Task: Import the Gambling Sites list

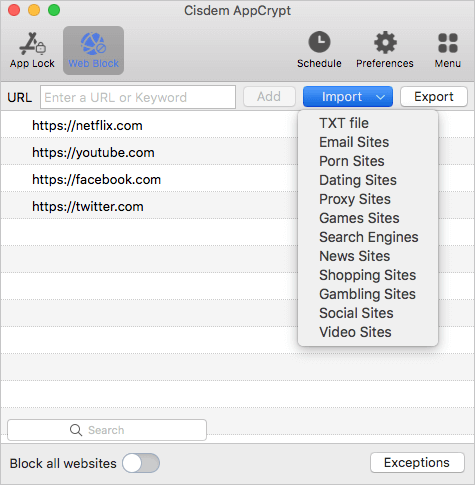Action: click(x=367, y=294)
